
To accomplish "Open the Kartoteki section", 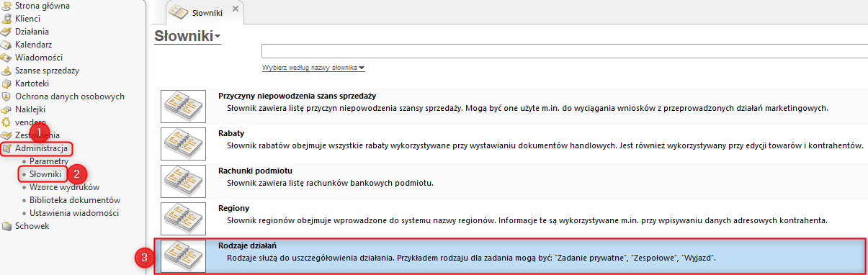I will [x=32, y=83].
